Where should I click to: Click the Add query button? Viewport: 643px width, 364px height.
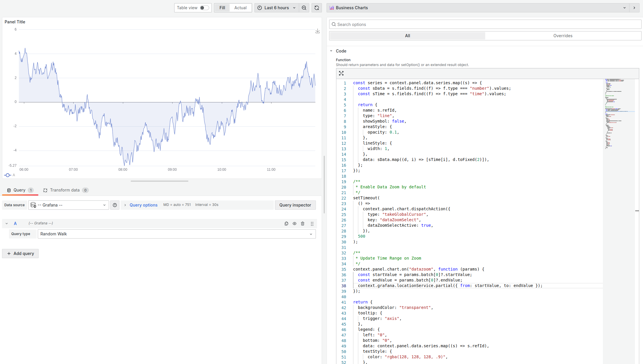click(20, 253)
